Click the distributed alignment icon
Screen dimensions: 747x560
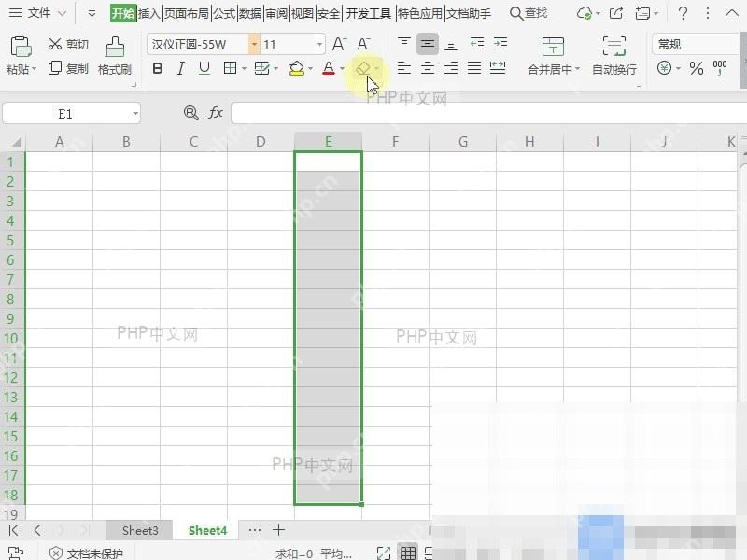coord(498,68)
